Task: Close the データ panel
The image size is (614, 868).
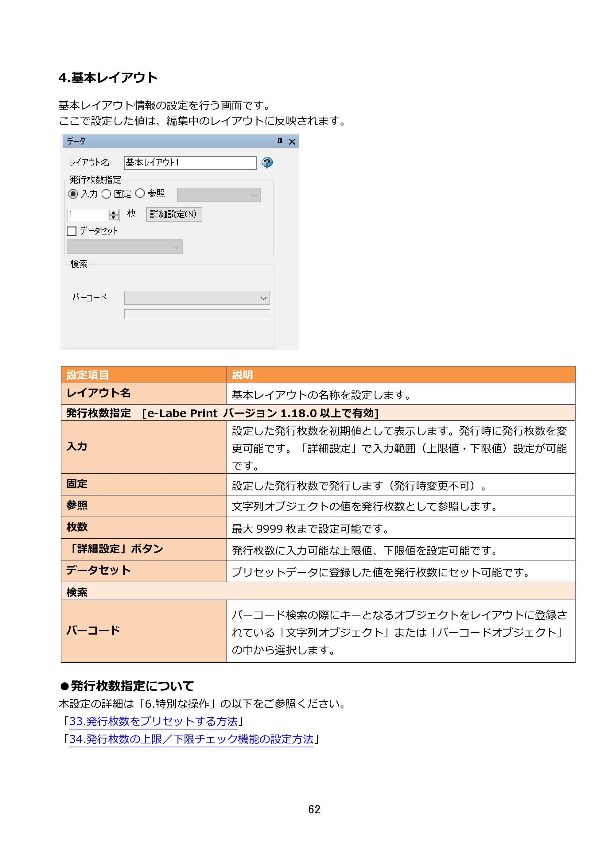Action: pos(292,141)
